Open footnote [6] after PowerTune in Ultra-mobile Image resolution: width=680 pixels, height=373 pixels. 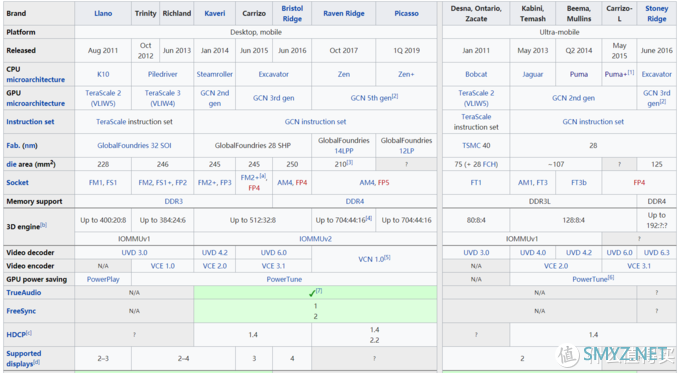[611, 278]
